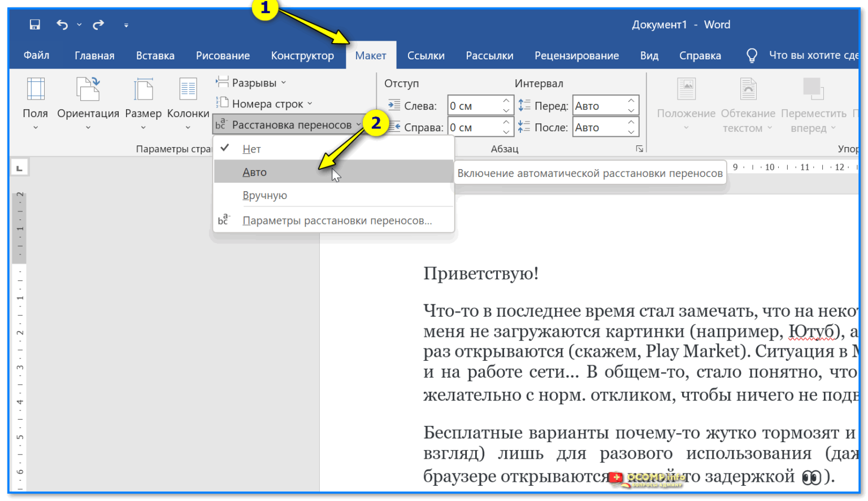The height and width of the screenshot is (501, 868).
Task: Click the Слева indent input field
Action: pyautogui.click(x=474, y=106)
